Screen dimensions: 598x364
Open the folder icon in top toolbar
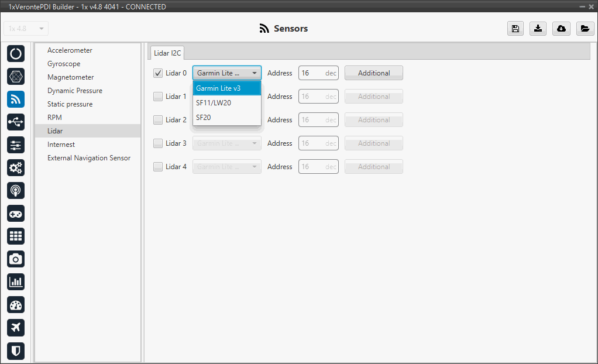(584, 29)
